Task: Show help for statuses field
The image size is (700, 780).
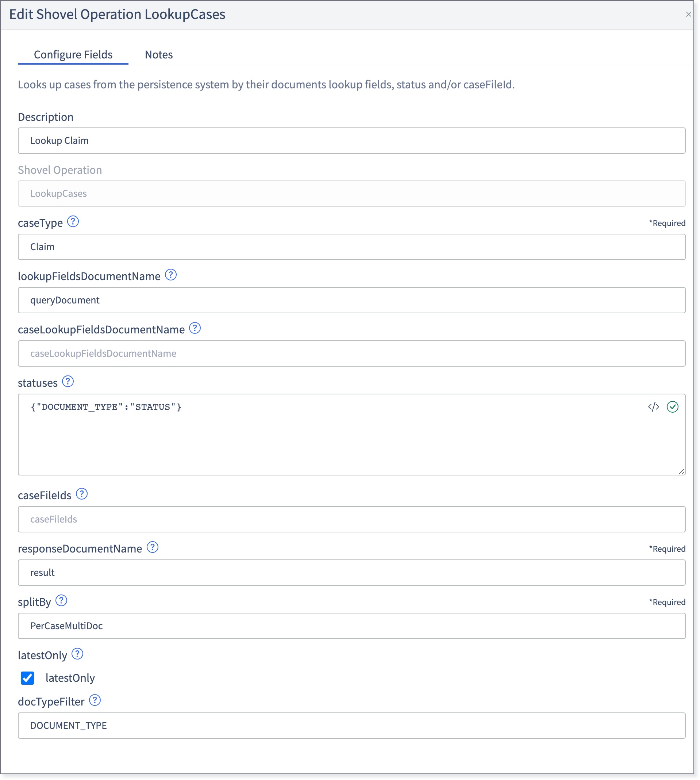Action: (x=68, y=382)
